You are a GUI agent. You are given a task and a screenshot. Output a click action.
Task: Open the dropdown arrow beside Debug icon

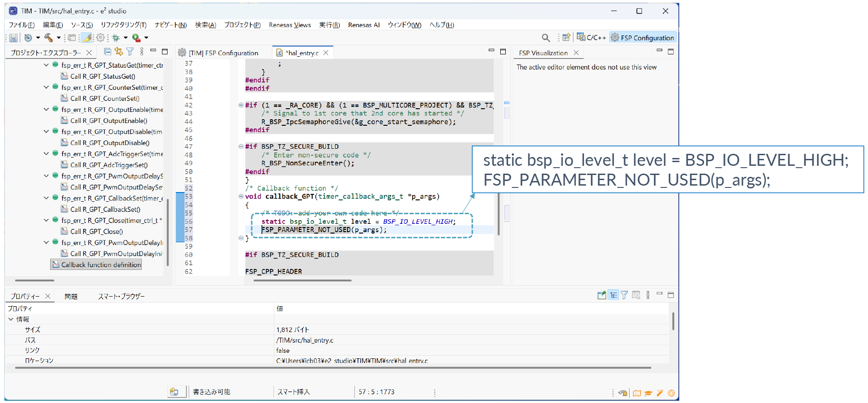click(x=126, y=38)
